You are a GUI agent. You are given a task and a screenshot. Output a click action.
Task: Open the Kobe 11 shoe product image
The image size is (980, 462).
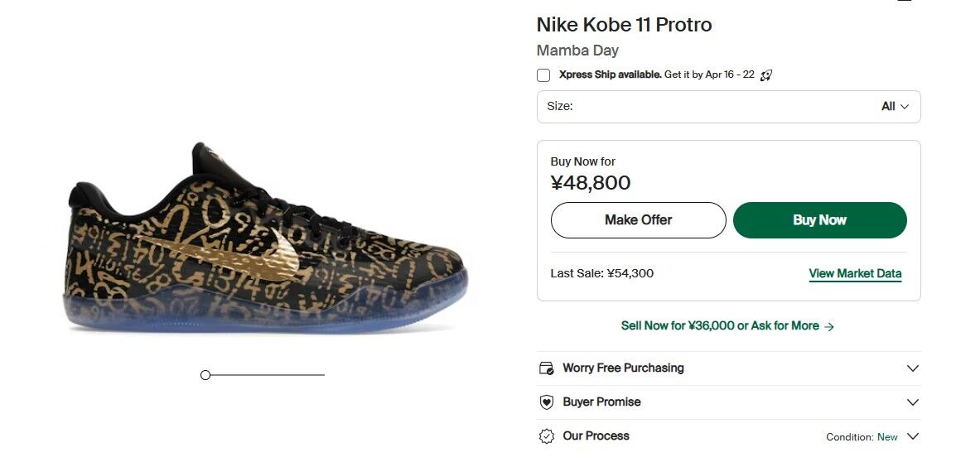coord(267,240)
